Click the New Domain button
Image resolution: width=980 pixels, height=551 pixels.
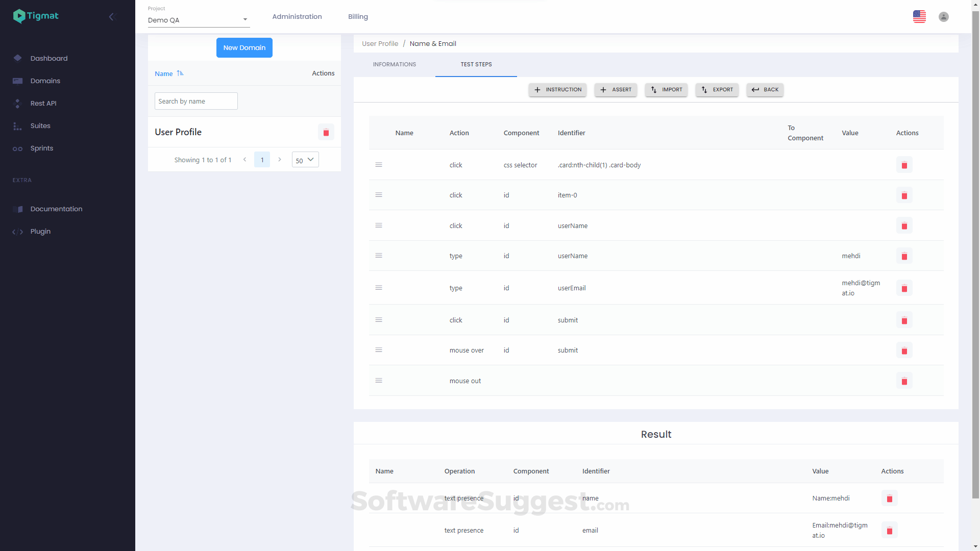click(x=244, y=48)
